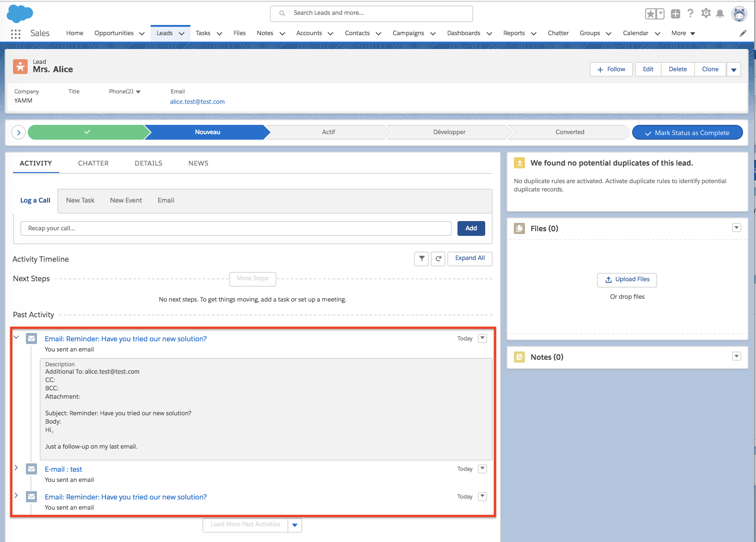Refresh the activity timeline

tap(438, 259)
